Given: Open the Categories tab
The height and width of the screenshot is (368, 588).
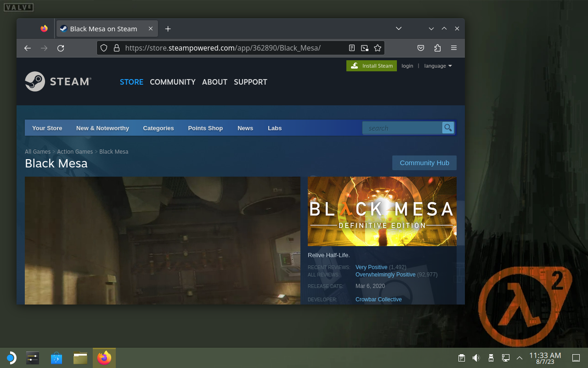Looking at the screenshot, I should (158, 128).
